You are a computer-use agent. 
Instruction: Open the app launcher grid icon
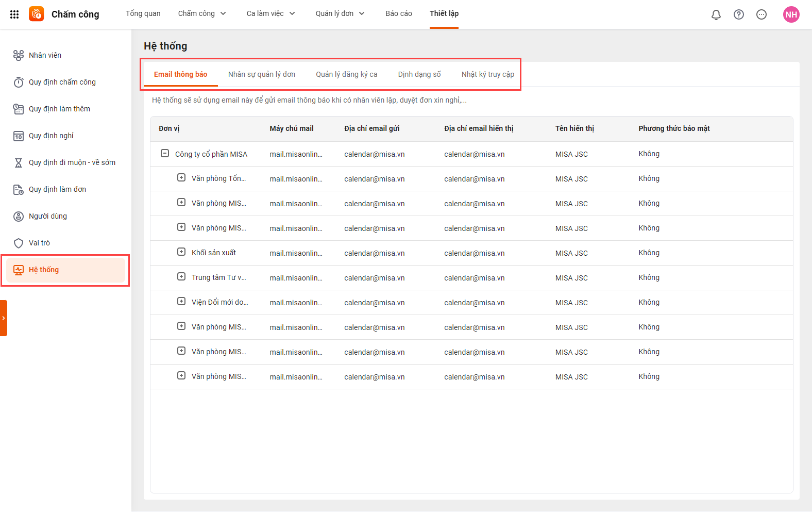[x=14, y=14]
